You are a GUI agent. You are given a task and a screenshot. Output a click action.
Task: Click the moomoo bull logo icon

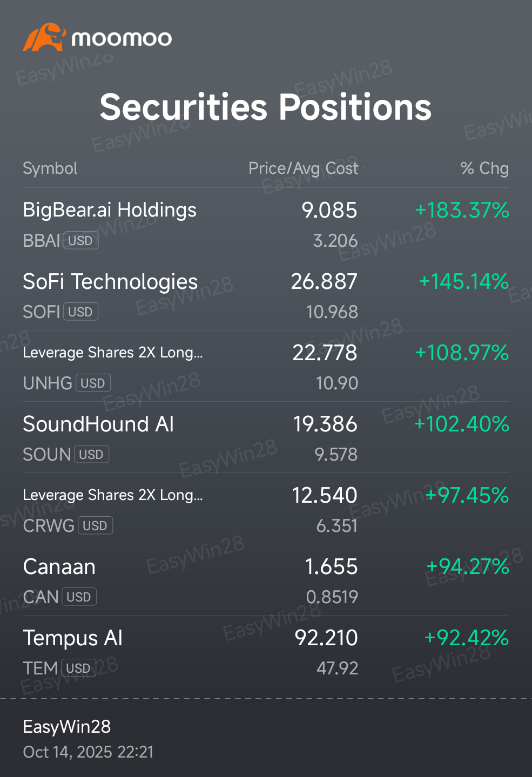coord(44,37)
